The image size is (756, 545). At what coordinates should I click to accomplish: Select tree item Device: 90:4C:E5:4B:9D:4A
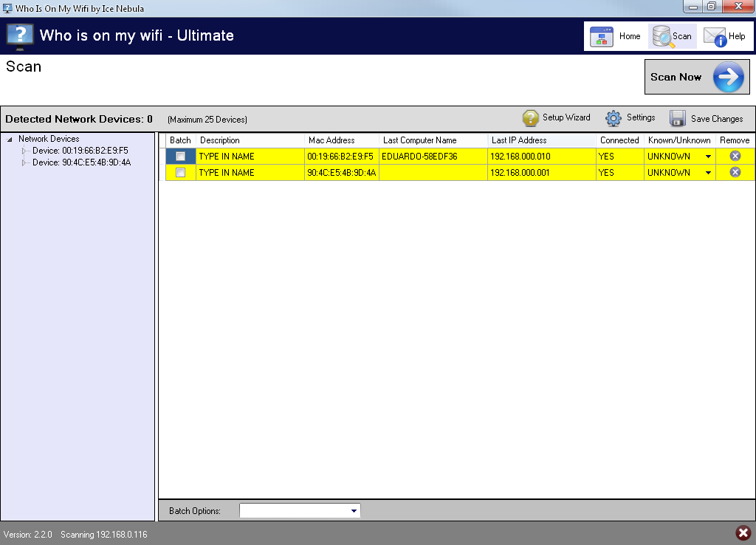click(81, 162)
